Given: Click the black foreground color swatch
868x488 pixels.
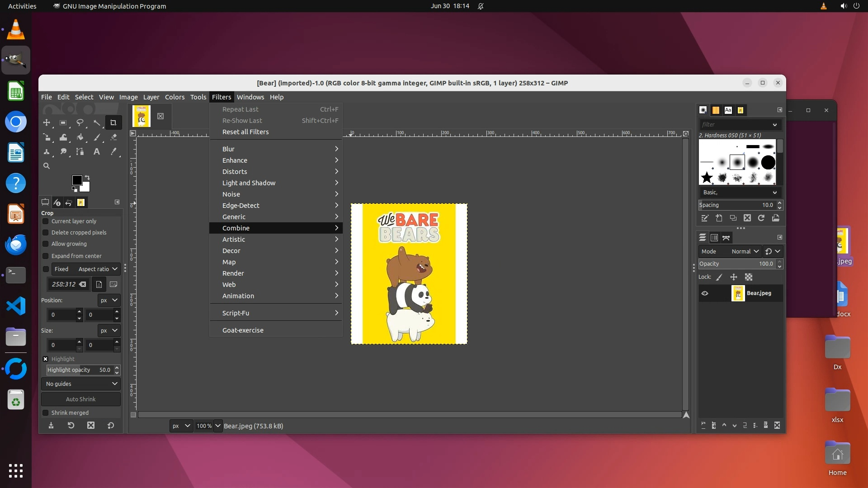Looking at the screenshot, I should (x=77, y=180).
